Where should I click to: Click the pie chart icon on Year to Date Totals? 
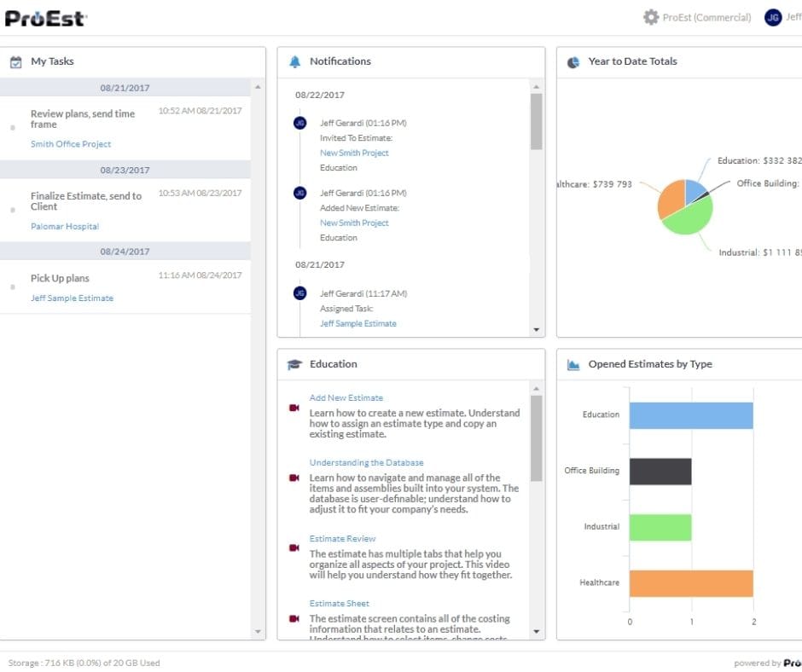(x=572, y=61)
